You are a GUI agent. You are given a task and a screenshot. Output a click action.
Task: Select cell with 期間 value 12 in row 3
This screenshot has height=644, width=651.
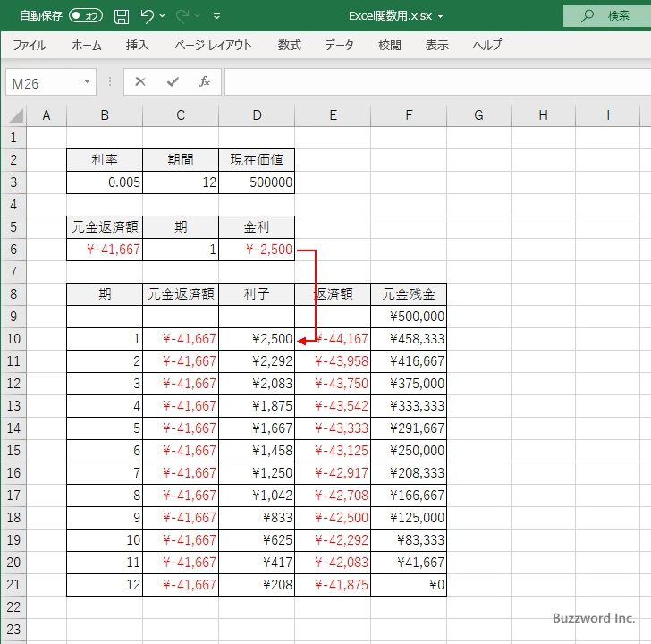pos(181,182)
